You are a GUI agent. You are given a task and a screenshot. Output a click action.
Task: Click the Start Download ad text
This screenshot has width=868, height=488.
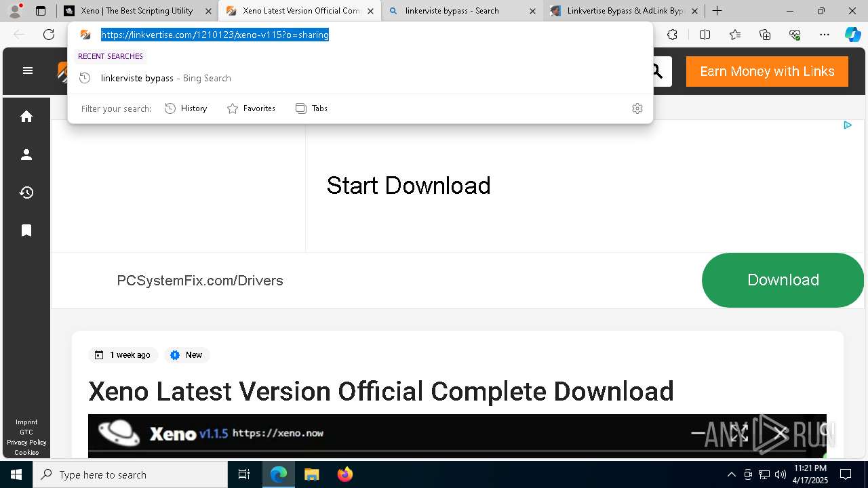pos(408,185)
